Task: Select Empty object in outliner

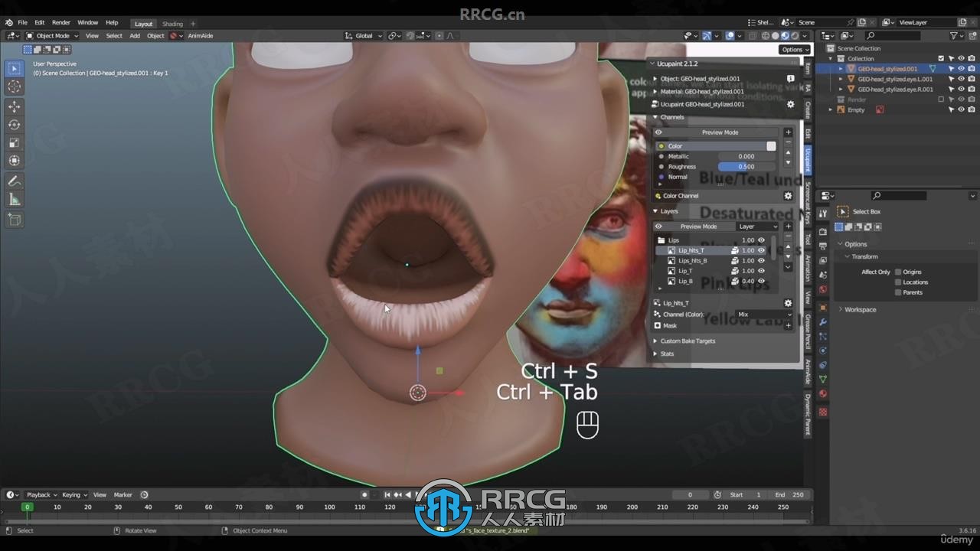Action: tap(856, 109)
